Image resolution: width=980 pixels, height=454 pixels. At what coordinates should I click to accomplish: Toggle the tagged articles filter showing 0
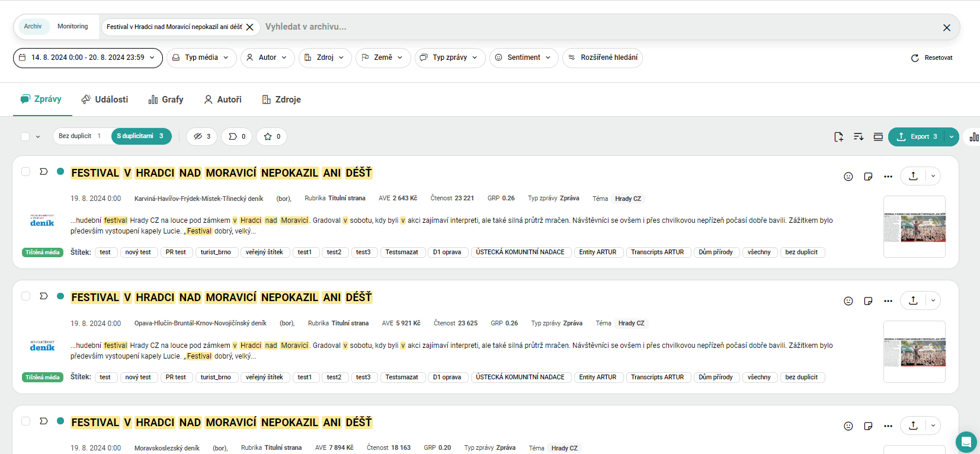pos(237,137)
